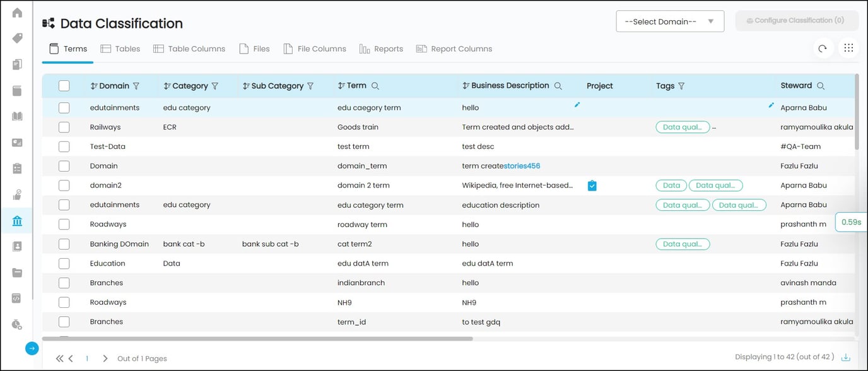Click the refresh icon above the table
Screen dimensions: 868x371
point(823,49)
